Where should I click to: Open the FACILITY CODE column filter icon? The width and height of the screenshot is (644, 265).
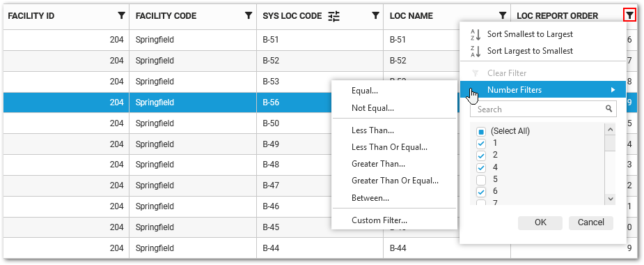click(248, 15)
